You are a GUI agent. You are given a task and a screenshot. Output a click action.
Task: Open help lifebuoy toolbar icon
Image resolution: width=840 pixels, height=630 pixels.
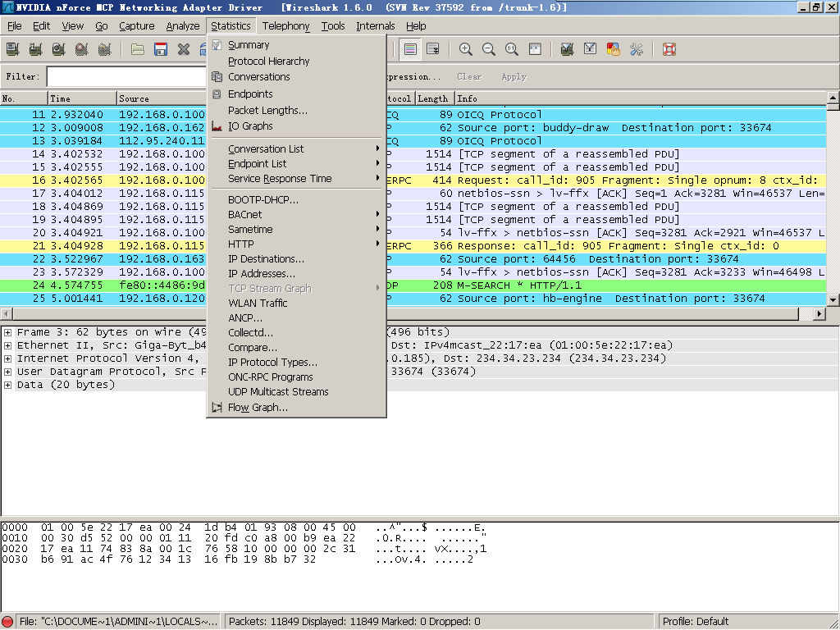coord(669,49)
